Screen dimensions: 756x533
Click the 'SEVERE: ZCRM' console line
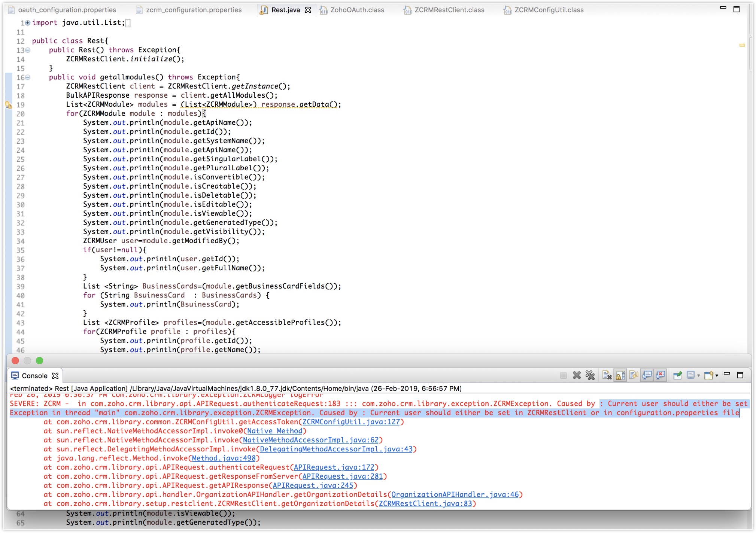click(378, 404)
